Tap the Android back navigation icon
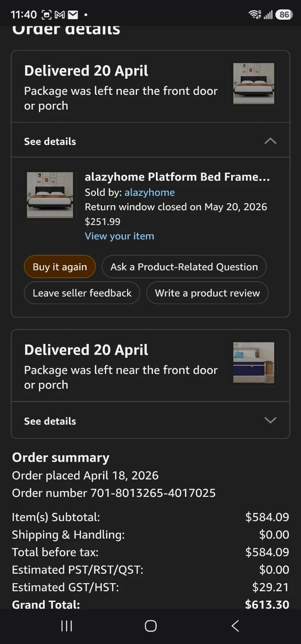This screenshot has width=301, height=644. 235,626
